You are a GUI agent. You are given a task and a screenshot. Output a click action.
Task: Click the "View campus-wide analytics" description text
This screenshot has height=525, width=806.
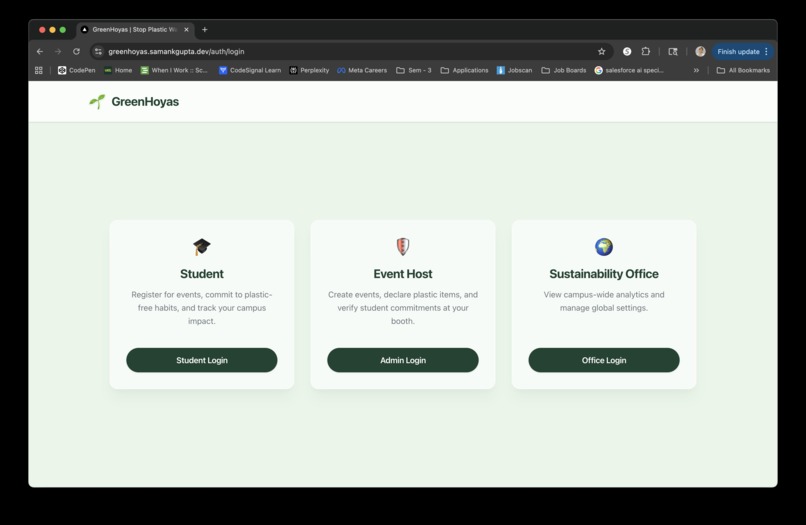coord(603,301)
